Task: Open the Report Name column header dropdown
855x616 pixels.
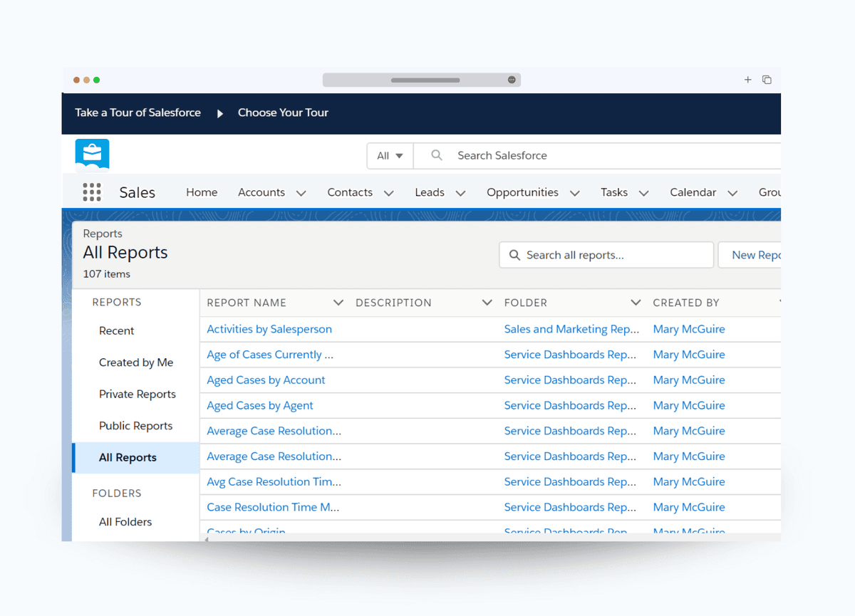Action: (x=338, y=302)
